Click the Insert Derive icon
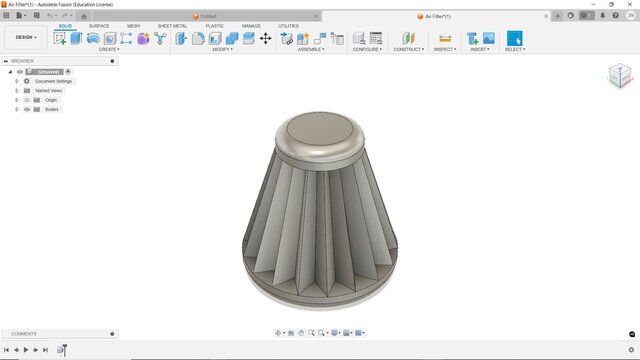The height and width of the screenshot is (360, 640). 472,39
